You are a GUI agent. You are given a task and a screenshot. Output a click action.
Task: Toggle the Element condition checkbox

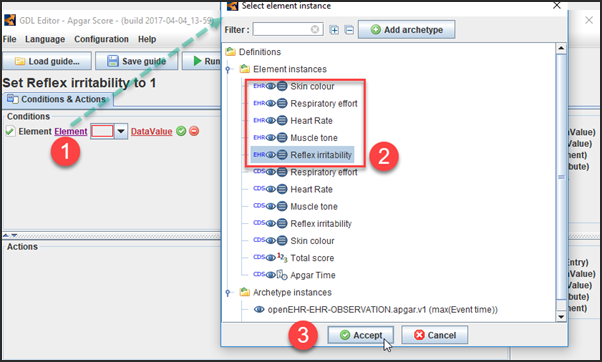pyautogui.click(x=10, y=131)
